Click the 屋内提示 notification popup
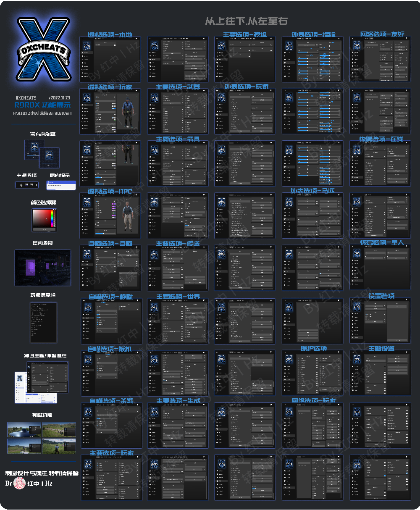 click(61, 185)
